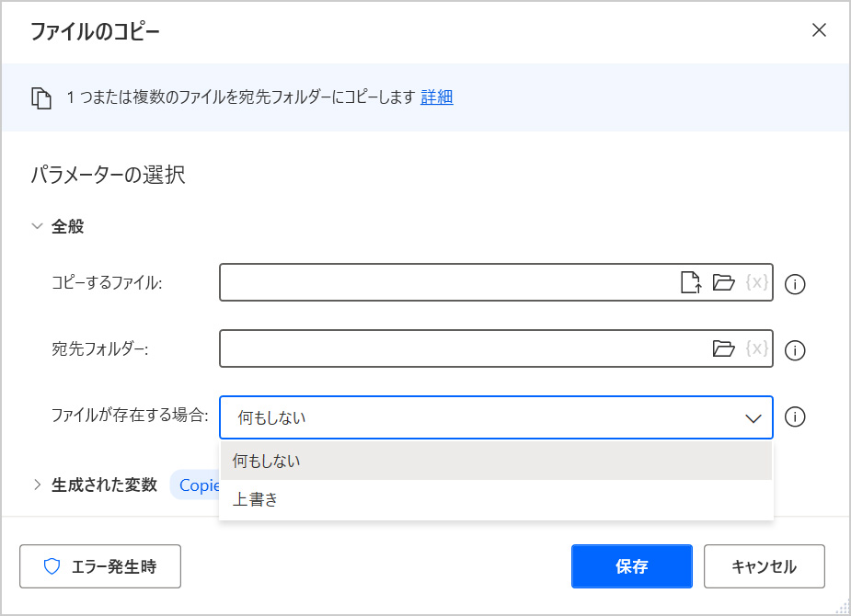Viewport: 851px width, 616px height.
Task: Open folder browser in コピーするファイル field
Action: tap(724, 283)
